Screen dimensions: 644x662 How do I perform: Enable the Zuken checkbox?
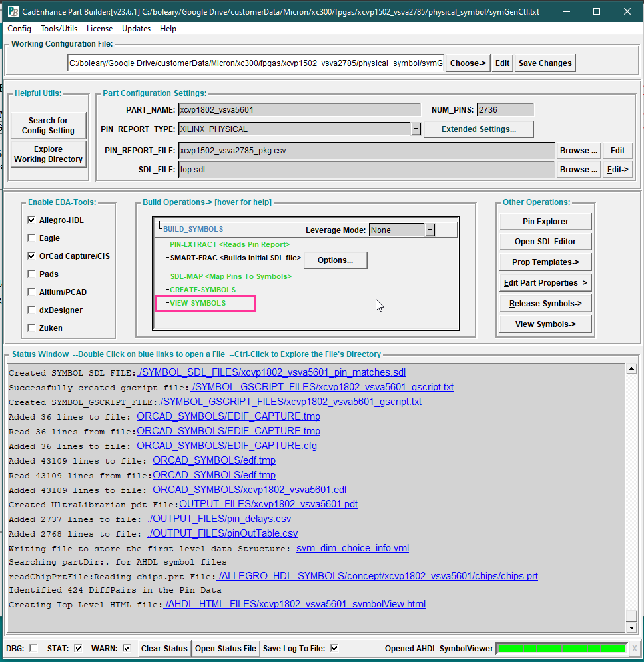(31, 328)
